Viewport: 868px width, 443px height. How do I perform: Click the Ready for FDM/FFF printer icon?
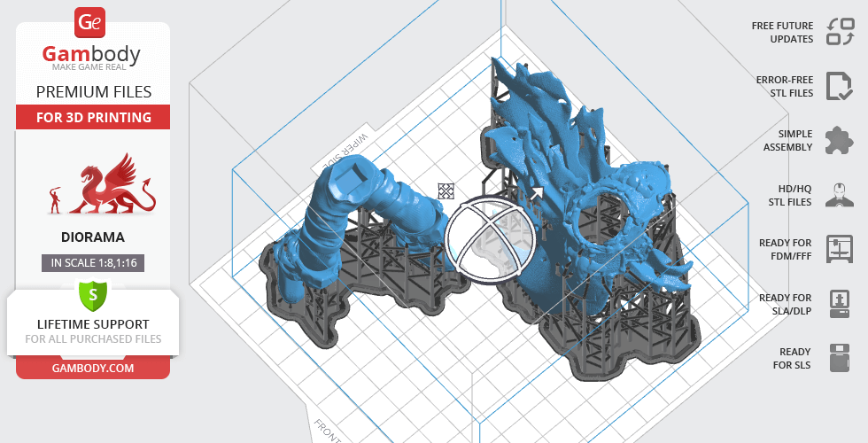839,249
